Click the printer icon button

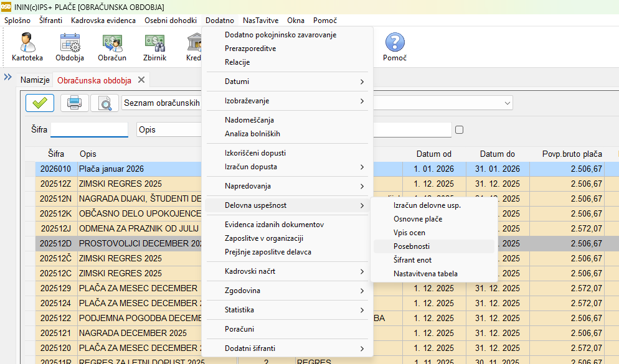coord(74,103)
